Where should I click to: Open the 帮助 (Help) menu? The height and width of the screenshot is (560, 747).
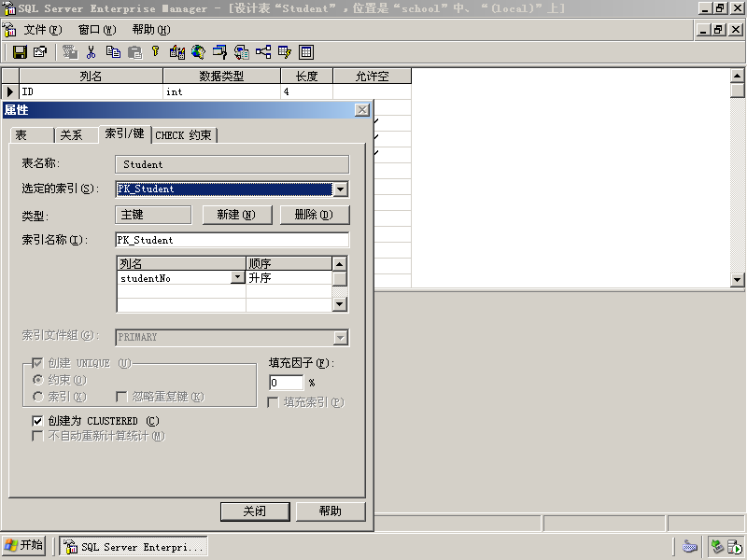tap(151, 30)
